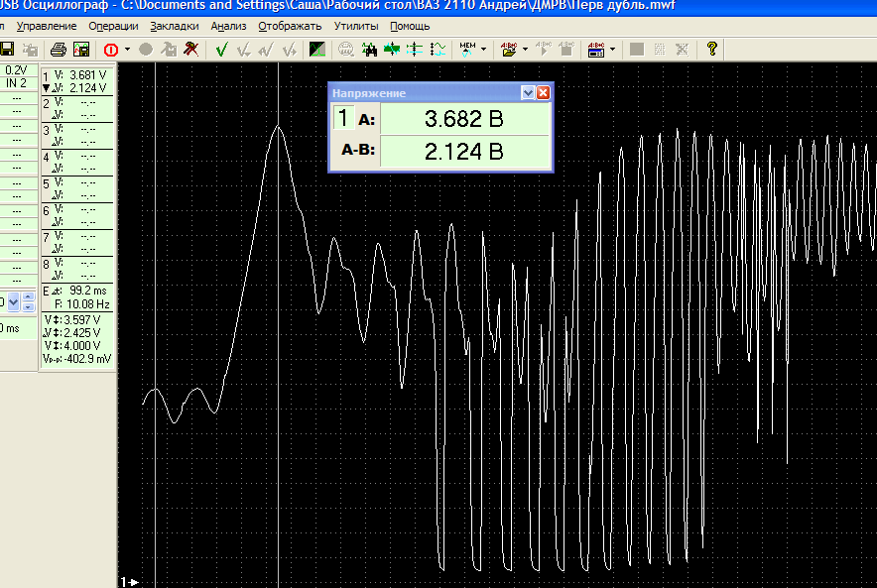Click the F: 10.08 Hz frequency readout
Image resolution: width=877 pixels, height=588 pixels.
click(82, 304)
